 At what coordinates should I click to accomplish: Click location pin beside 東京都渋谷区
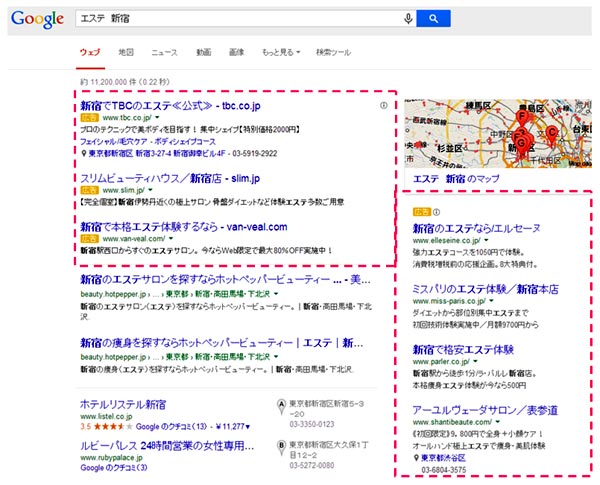(x=416, y=458)
